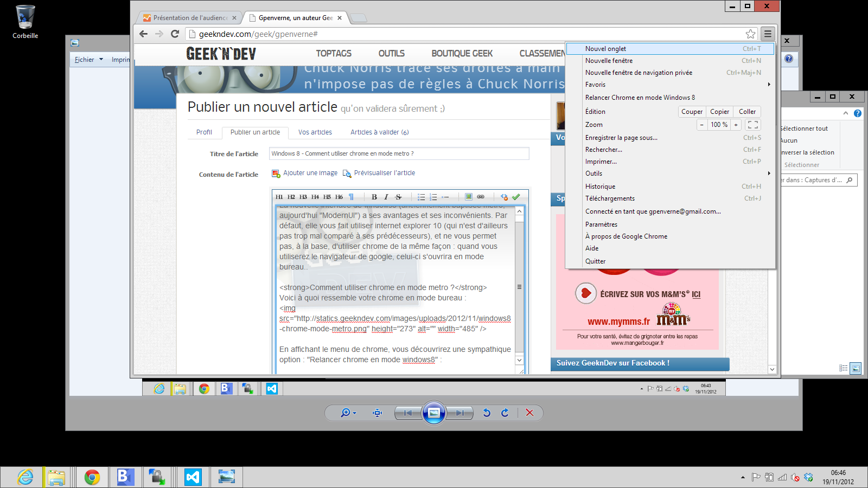Click the Chrome hamburger menu button
Image resolution: width=868 pixels, height=488 pixels.
point(768,34)
